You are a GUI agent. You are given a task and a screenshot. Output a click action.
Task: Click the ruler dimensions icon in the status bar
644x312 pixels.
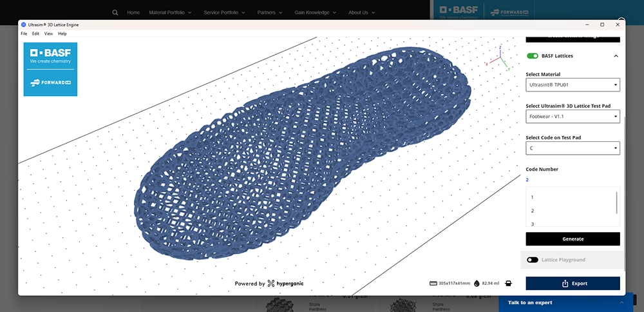(433, 283)
